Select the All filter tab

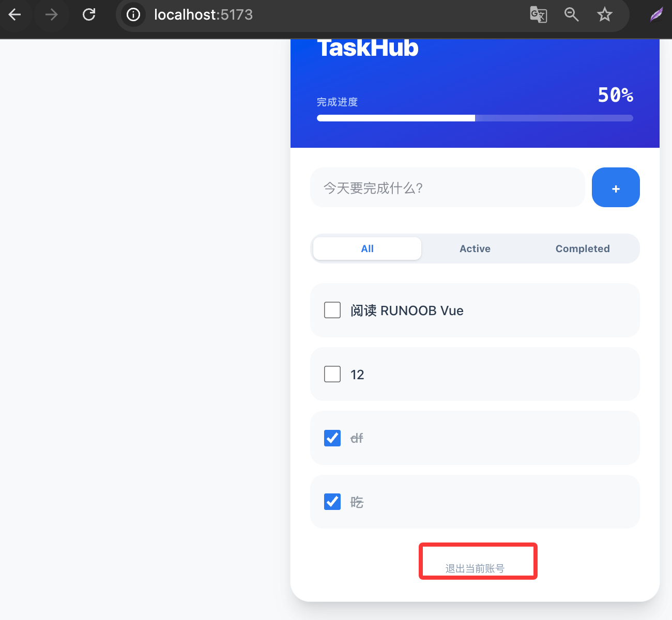(367, 249)
